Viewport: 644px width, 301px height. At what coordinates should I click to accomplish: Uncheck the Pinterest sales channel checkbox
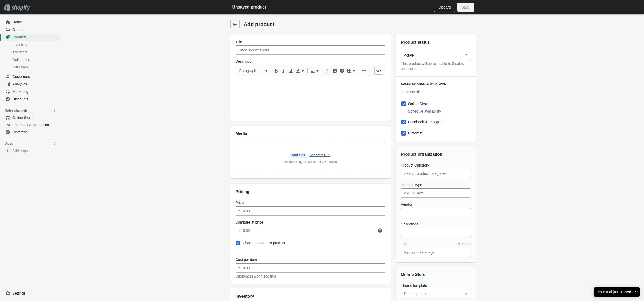(403, 133)
